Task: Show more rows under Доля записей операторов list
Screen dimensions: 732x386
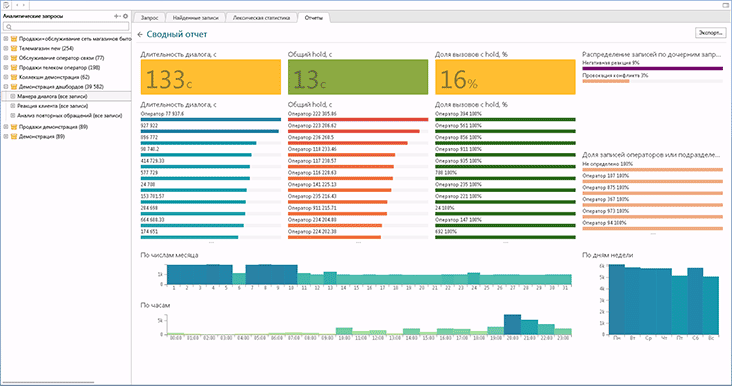Action: click(653, 233)
